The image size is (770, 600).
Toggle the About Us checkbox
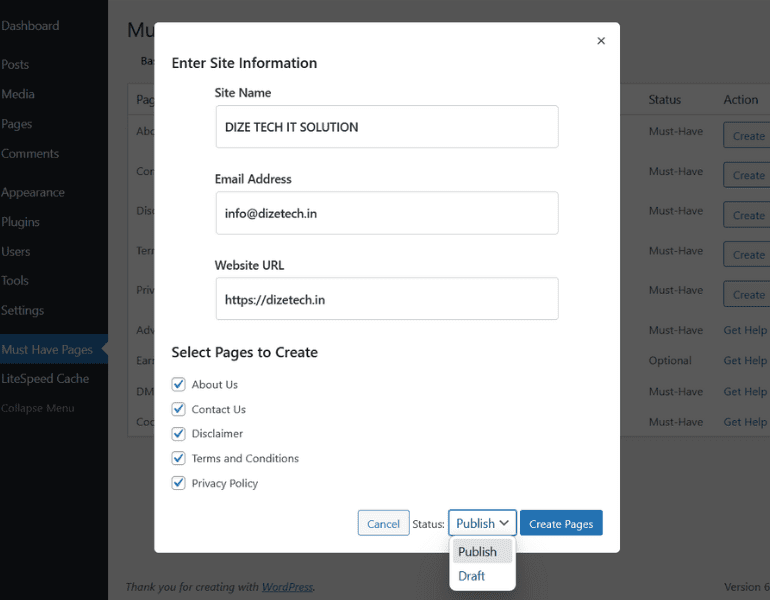pyautogui.click(x=179, y=384)
